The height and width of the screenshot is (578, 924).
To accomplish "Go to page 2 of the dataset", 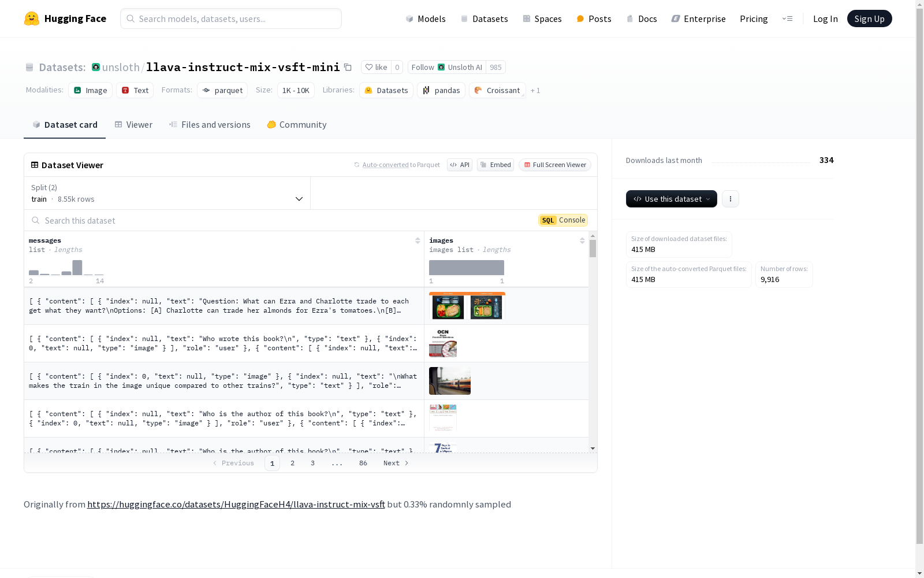I will point(293,463).
